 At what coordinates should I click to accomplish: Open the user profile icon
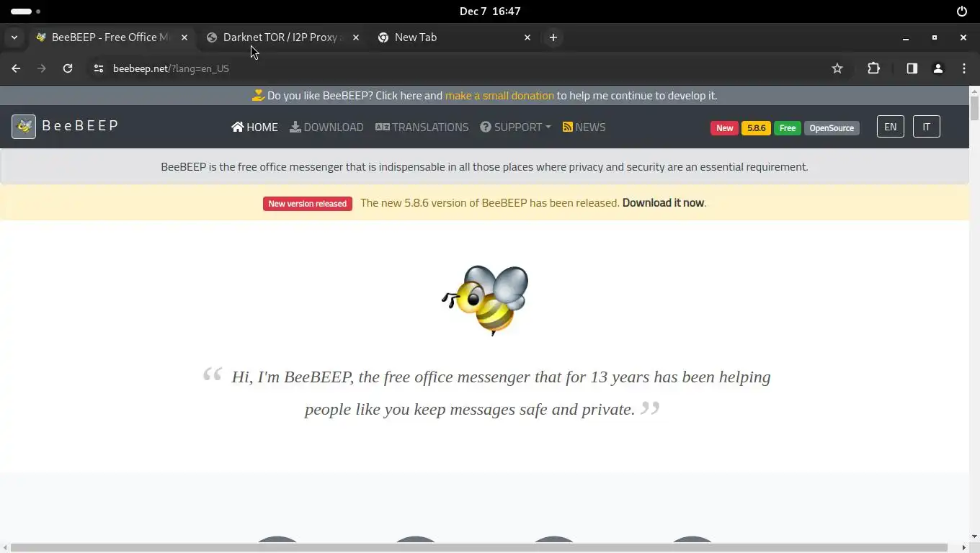coord(938,68)
